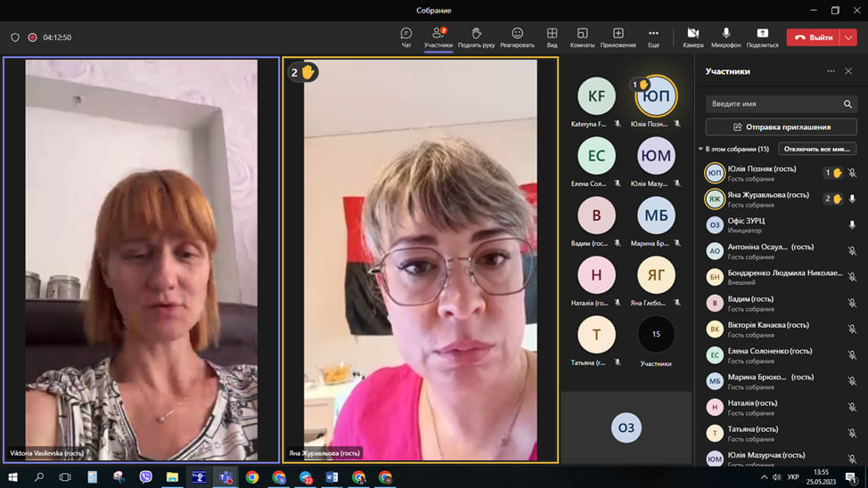Screen dimensions: 868x488
Task: Show hidden tray icons chevron
Action: tap(764, 477)
